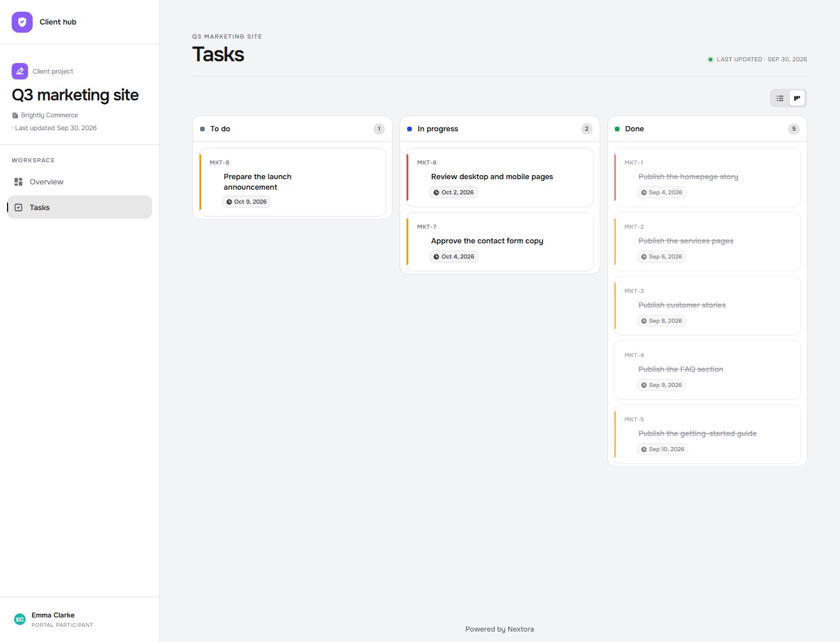Open the Publish the FAQ section task
This screenshot has width=840, height=642.
[x=707, y=370]
